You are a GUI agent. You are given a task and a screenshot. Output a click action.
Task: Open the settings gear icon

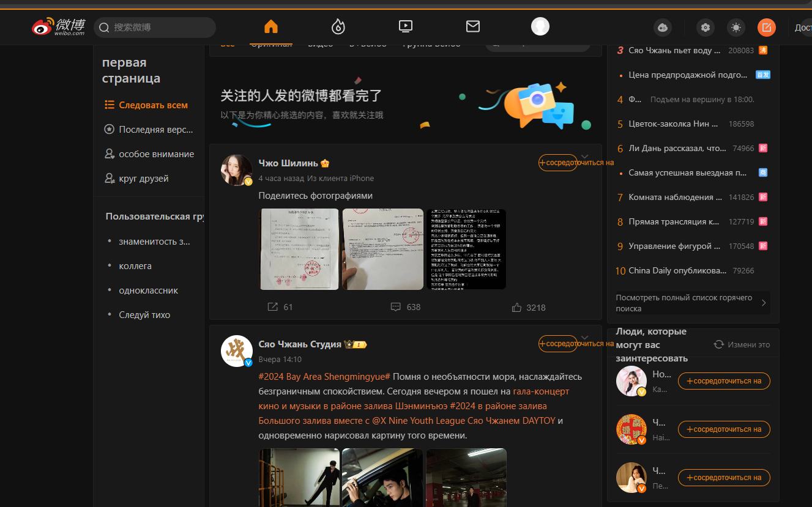point(706,28)
